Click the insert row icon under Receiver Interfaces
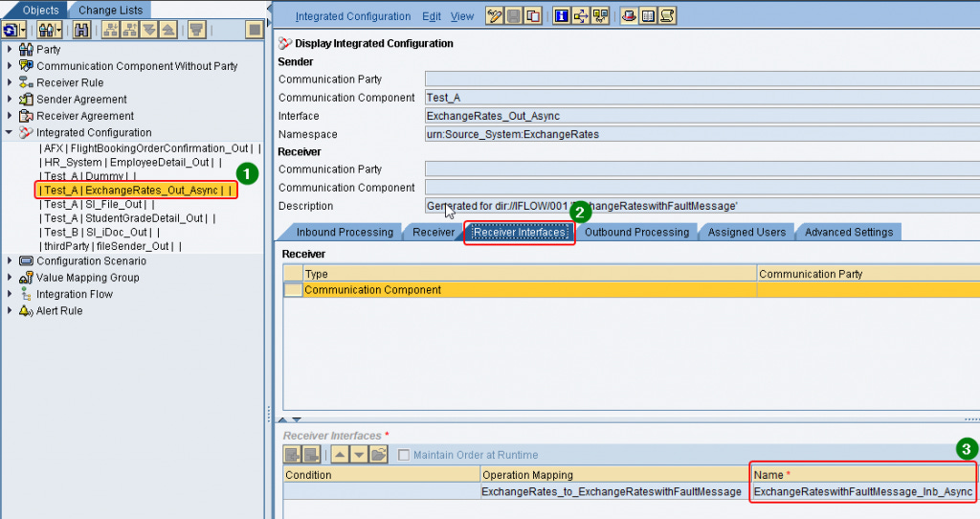Viewport: 980px width, 519px height. click(x=292, y=455)
